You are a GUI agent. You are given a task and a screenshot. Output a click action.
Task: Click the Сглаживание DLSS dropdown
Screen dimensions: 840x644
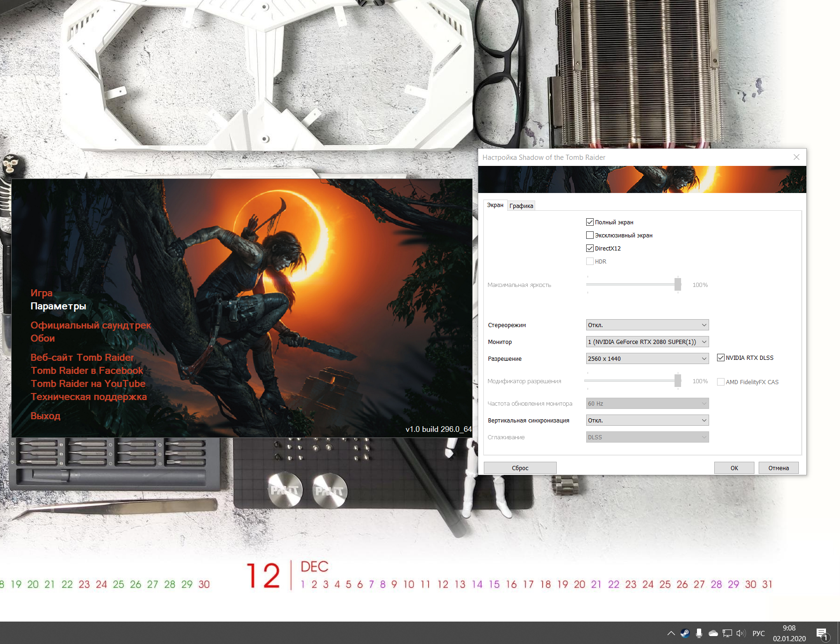click(x=647, y=437)
